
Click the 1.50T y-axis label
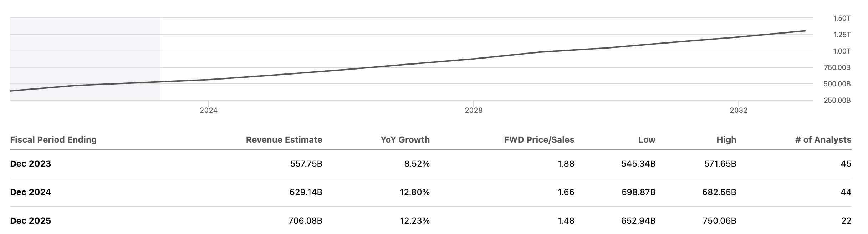click(x=842, y=18)
